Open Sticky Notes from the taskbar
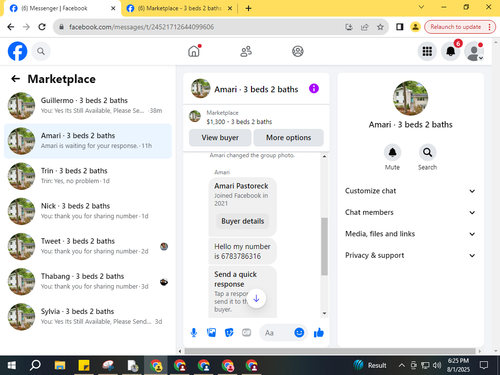The width and height of the screenshot is (500, 375). pos(84,366)
